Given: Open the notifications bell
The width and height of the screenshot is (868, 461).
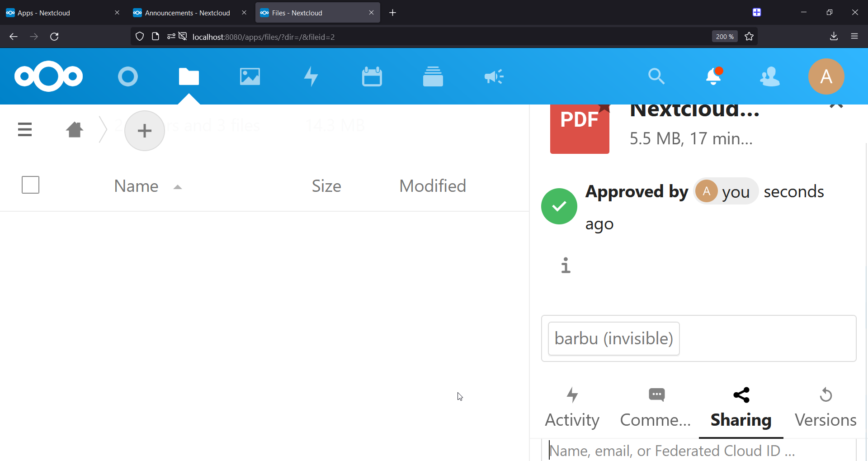Looking at the screenshot, I should pos(714,76).
